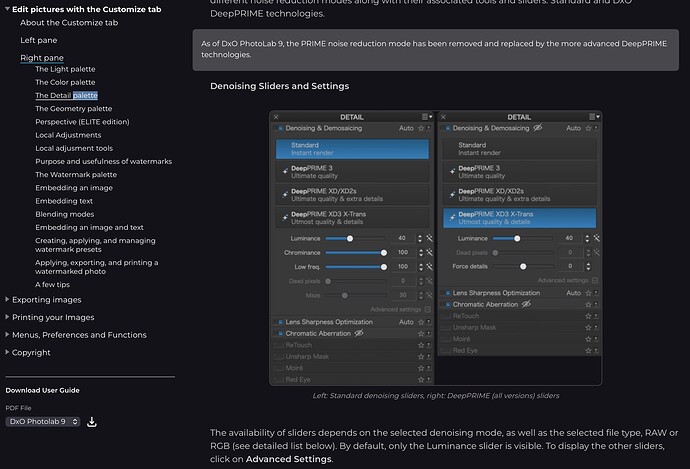The width and height of the screenshot is (690, 469).
Task: Click crossed-eye icon on right Denoising & Demosaicing
Action: pyautogui.click(x=537, y=129)
